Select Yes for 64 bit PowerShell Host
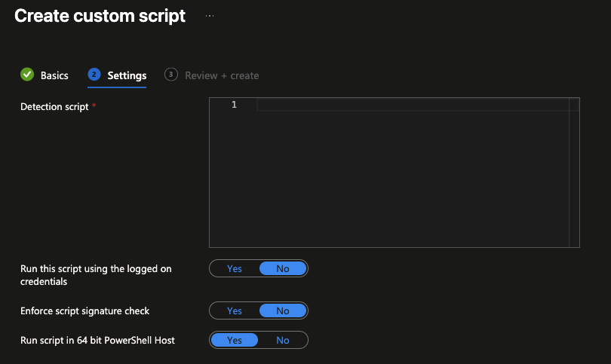 click(x=235, y=340)
